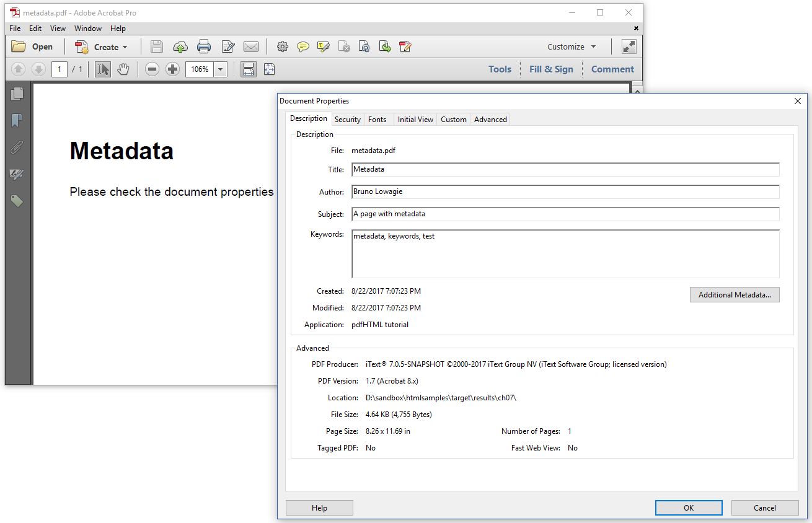The height and width of the screenshot is (523, 812).
Task: Click the Additional Metadata button
Action: click(x=735, y=294)
